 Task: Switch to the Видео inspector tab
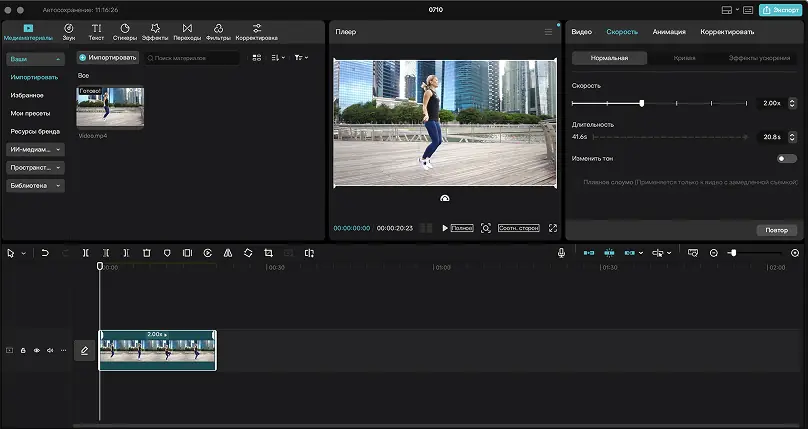click(581, 32)
